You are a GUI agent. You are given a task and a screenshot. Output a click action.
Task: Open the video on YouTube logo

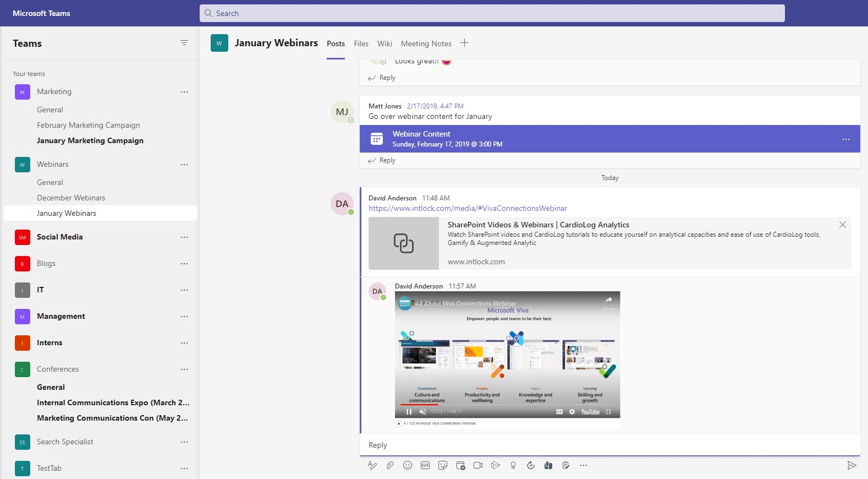590,411
